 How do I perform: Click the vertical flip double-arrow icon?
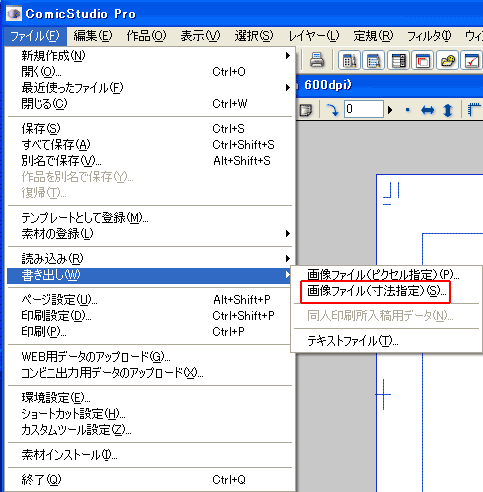[448, 110]
